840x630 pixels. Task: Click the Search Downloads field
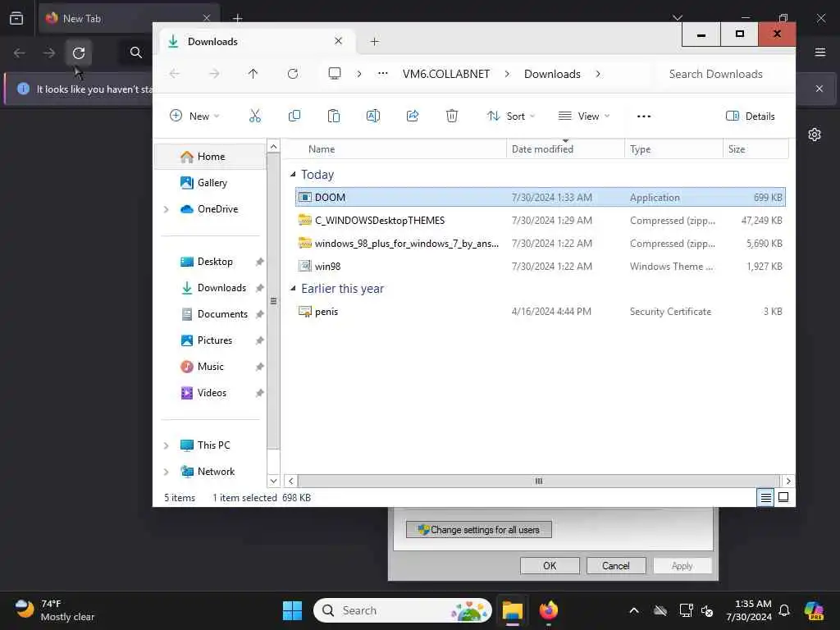(x=724, y=74)
